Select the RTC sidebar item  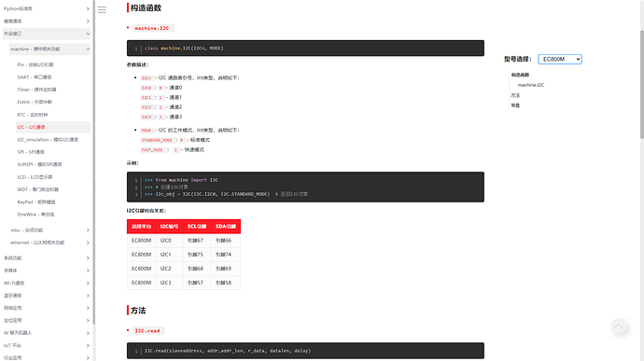coord(33,115)
